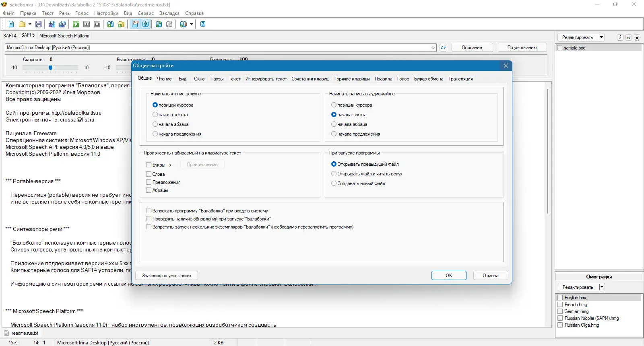This screenshot has width=644, height=346.
Task: Open the Трансляция settings tab
Action: click(x=460, y=79)
